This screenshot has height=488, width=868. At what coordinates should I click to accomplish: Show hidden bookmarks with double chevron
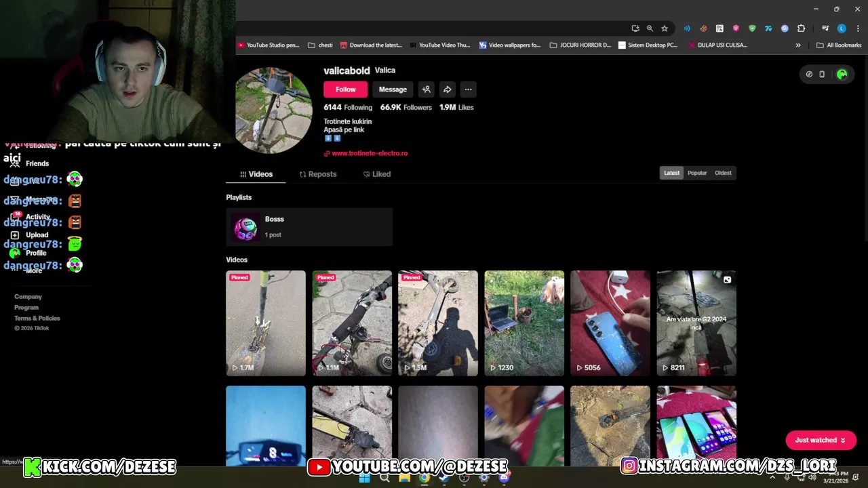point(798,45)
